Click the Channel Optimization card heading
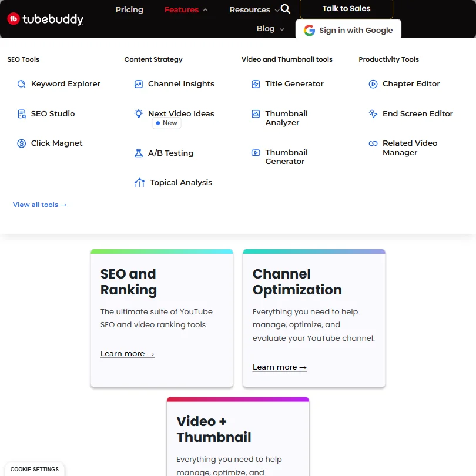The width and height of the screenshot is (476, 476). (x=297, y=281)
